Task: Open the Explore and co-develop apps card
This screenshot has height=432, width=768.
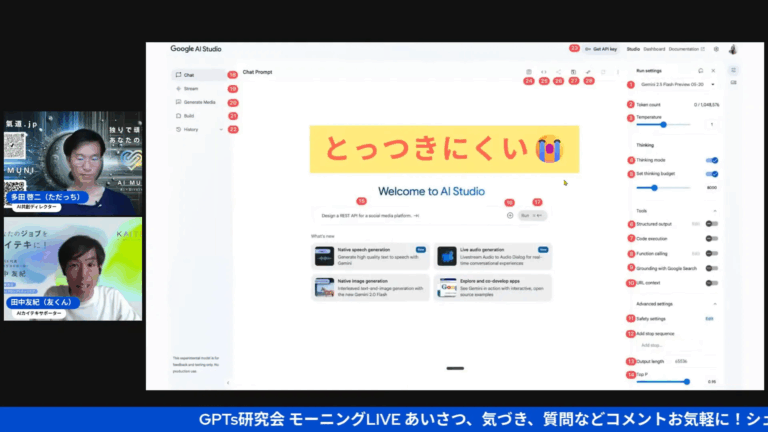Action: tap(493, 288)
